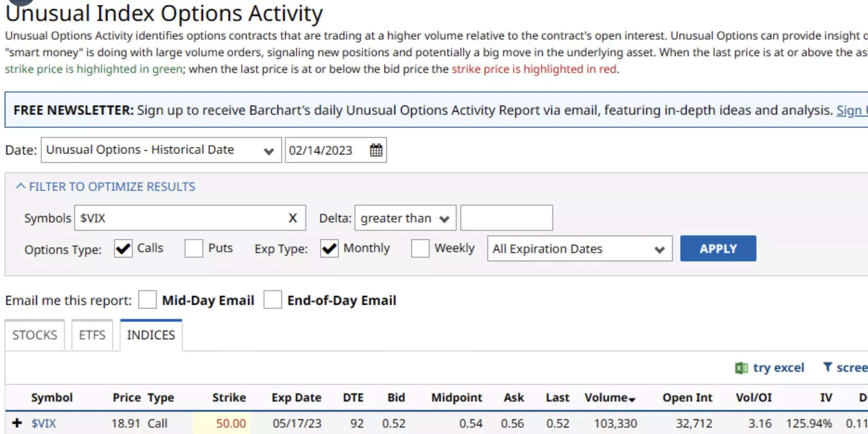Sort by the Price column header

click(x=127, y=398)
